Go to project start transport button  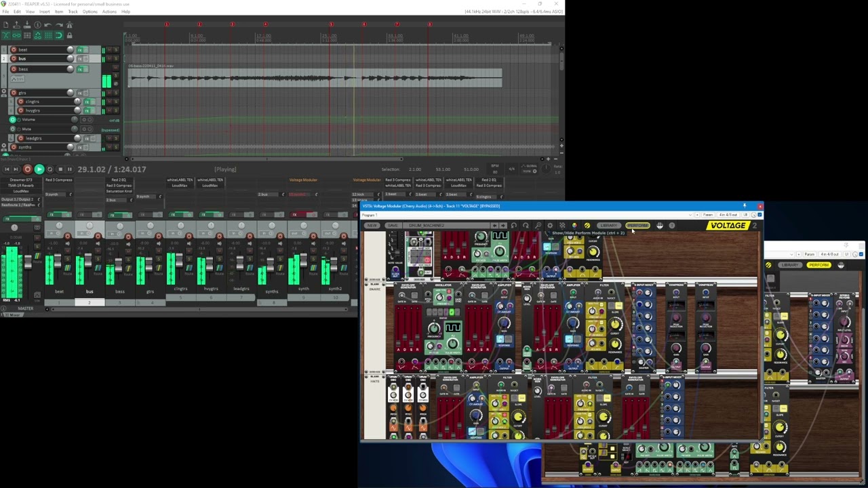(7, 169)
